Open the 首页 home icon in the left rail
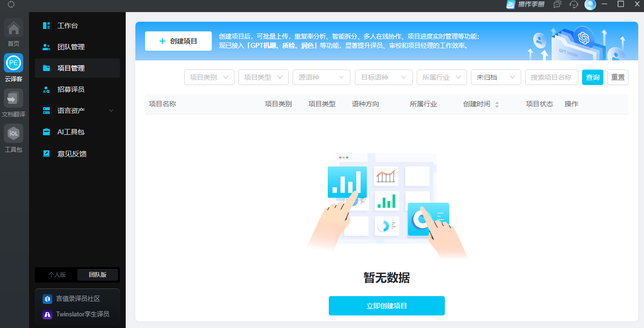Viewport: 644px width, 328px height. (13, 28)
